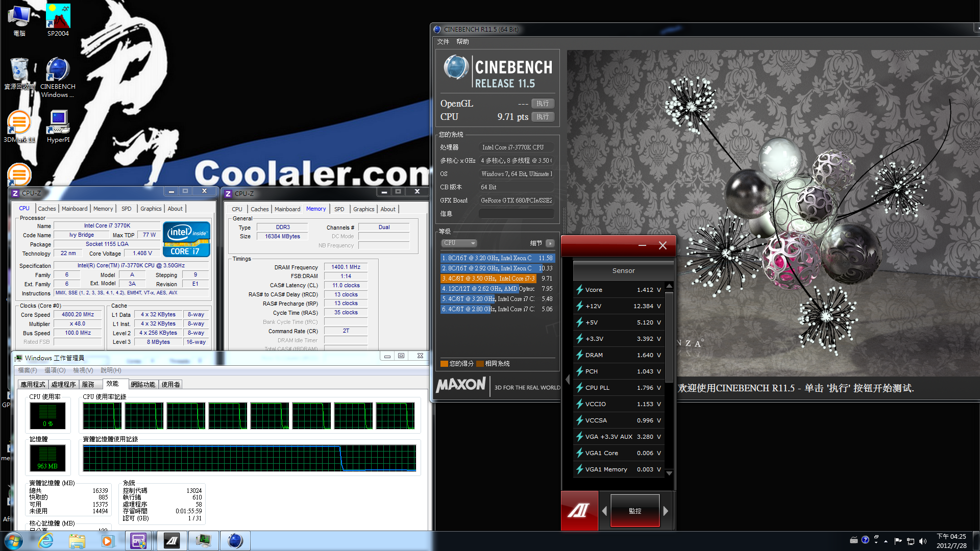Click the network tray icon

[911, 541]
